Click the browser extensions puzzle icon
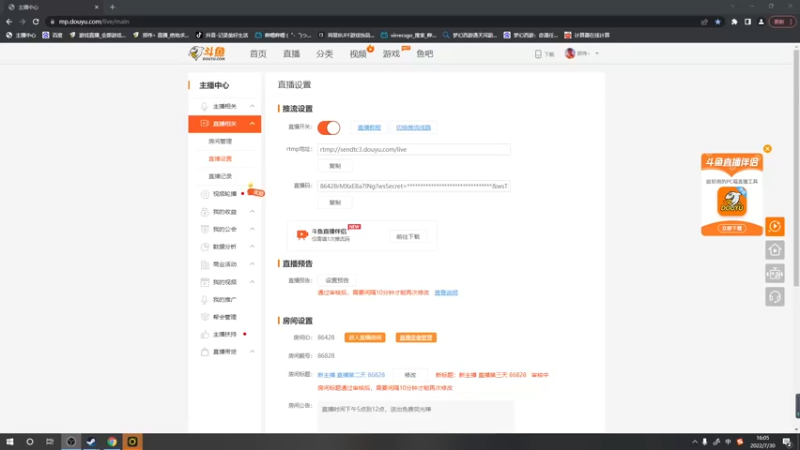 point(734,22)
